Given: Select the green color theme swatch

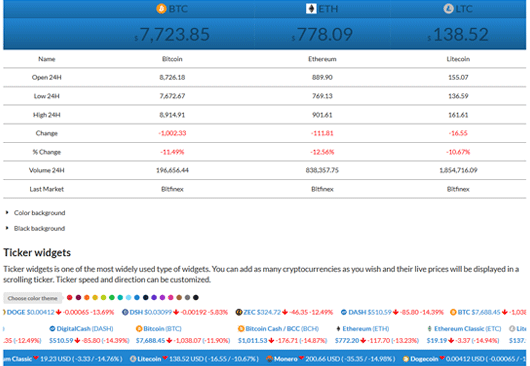Looking at the screenshot, I should point(112,297).
